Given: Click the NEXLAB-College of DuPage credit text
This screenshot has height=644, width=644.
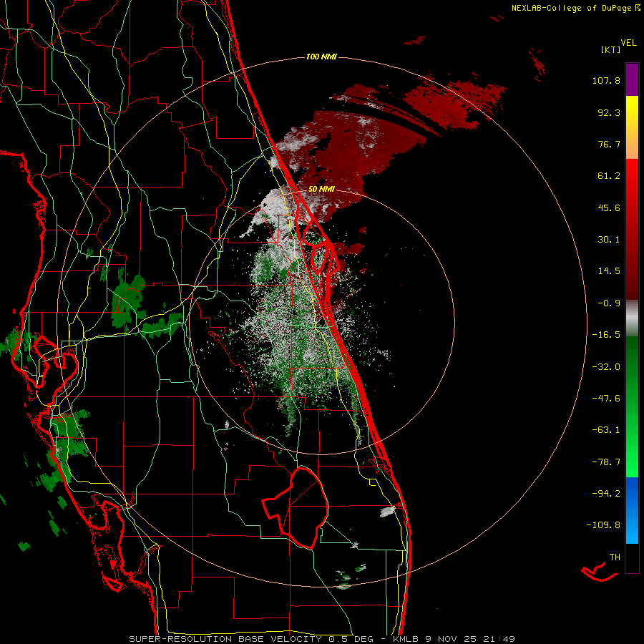Looking at the screenshot, I should [x=576, y=8].
